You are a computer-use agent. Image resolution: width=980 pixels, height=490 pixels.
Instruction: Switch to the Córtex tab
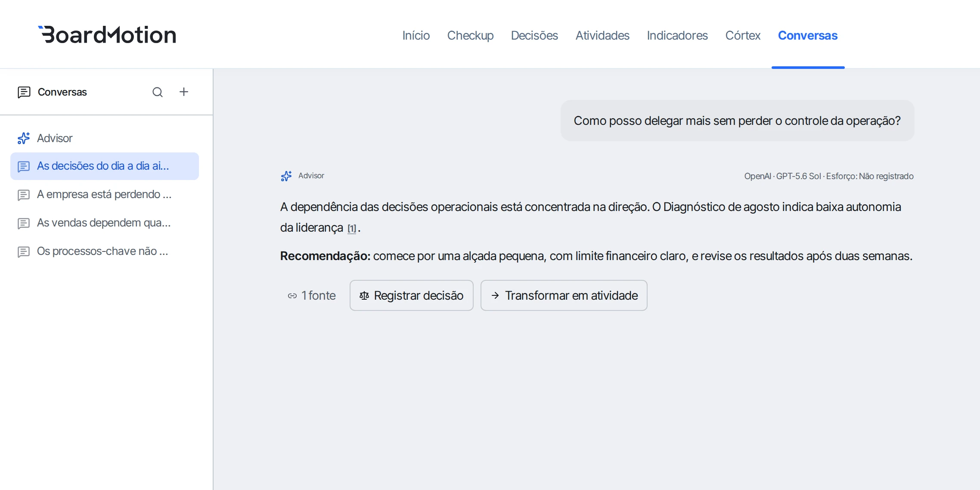click(x=743, y=35)
